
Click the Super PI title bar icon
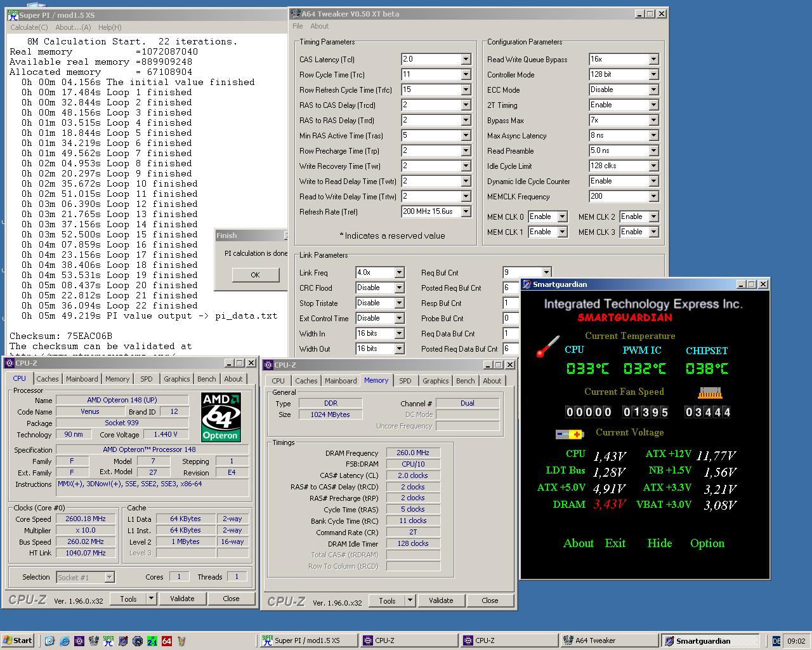pyautogui.click(x=13, y=15)
